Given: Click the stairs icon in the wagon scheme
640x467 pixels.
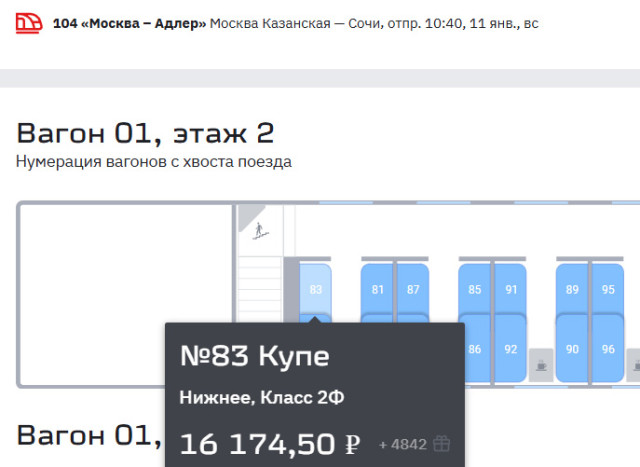Looking at the screenshot, I should pos(259,233).
